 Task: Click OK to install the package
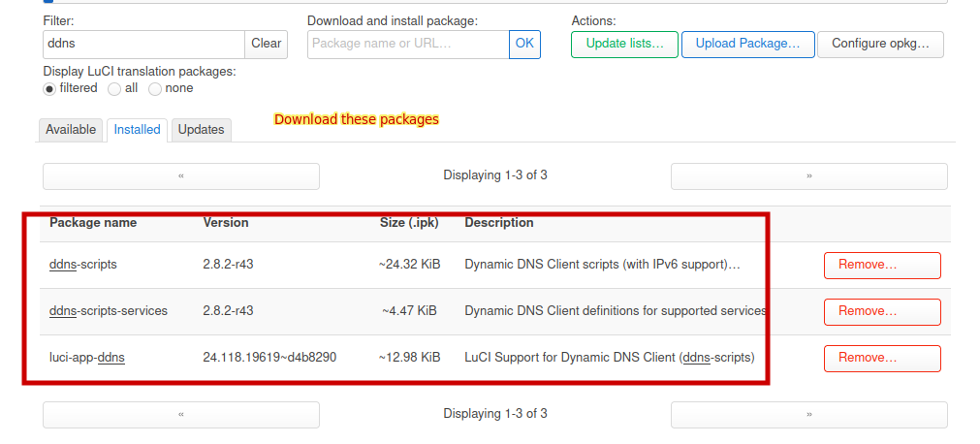click(525, 44)
